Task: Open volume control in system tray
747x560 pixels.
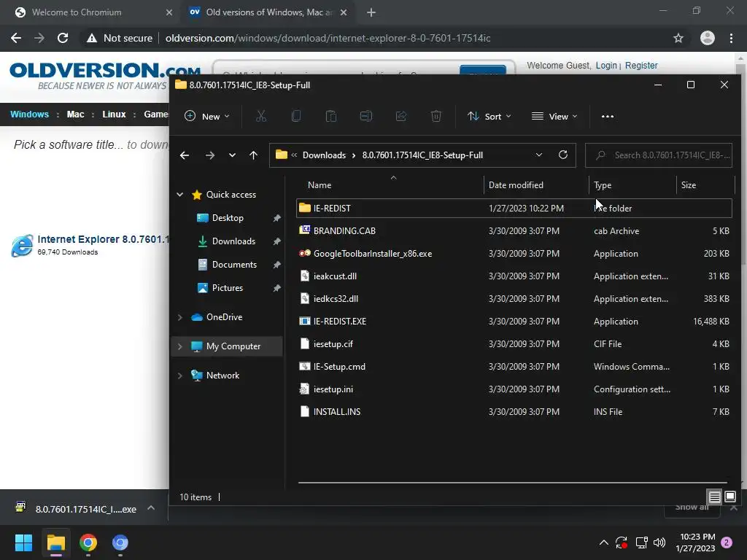Action: point(659,542)
